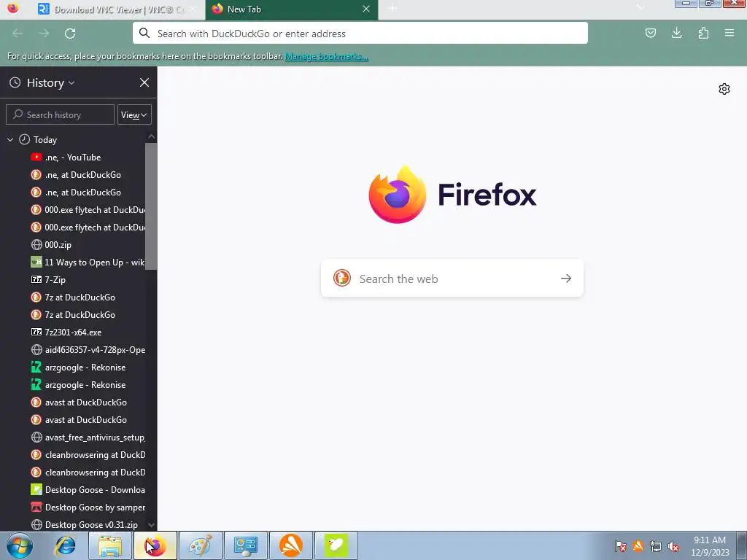The image size is (747, 560).
Task: Open the Control Panel taskbar icon
Action: click(x=246, y=545)
